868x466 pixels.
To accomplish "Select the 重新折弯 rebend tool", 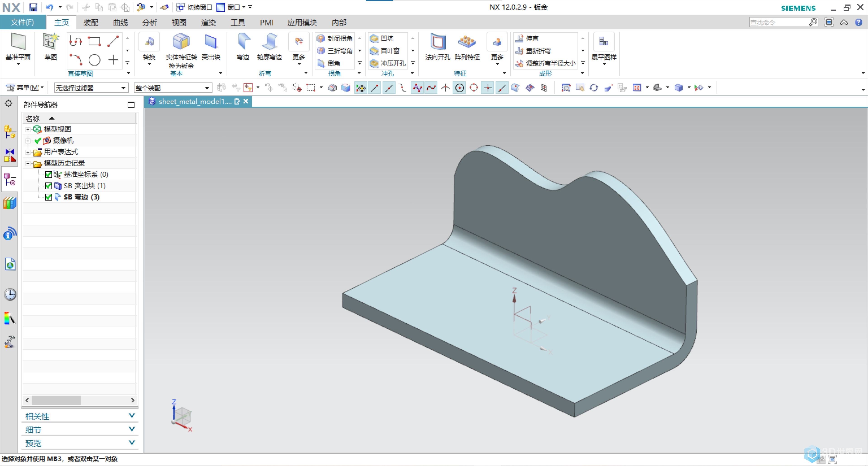I will click(x=533, y=51).
